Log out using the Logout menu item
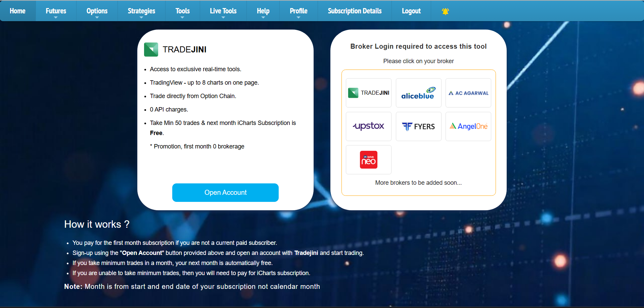 pos(411,11)
